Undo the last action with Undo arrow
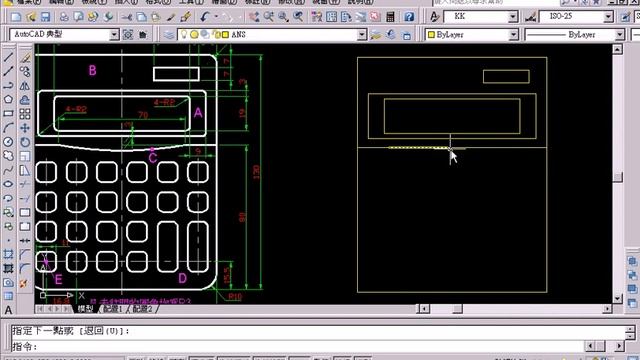This screenshot has width=640, height=360. click(205, 17)
